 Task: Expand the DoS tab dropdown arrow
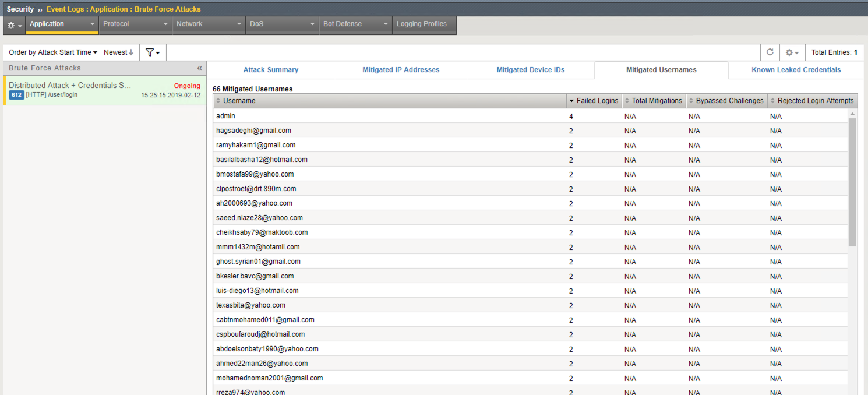coord(312,24)
